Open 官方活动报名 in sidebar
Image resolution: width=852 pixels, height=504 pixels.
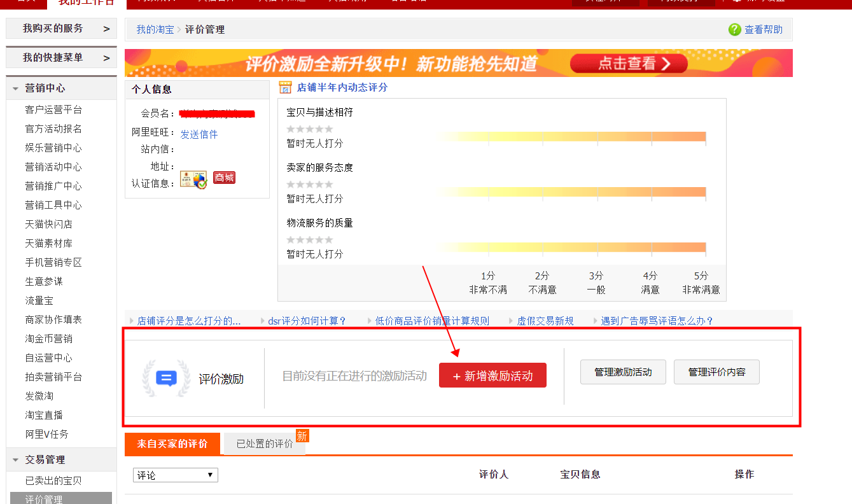click(53, 129)
